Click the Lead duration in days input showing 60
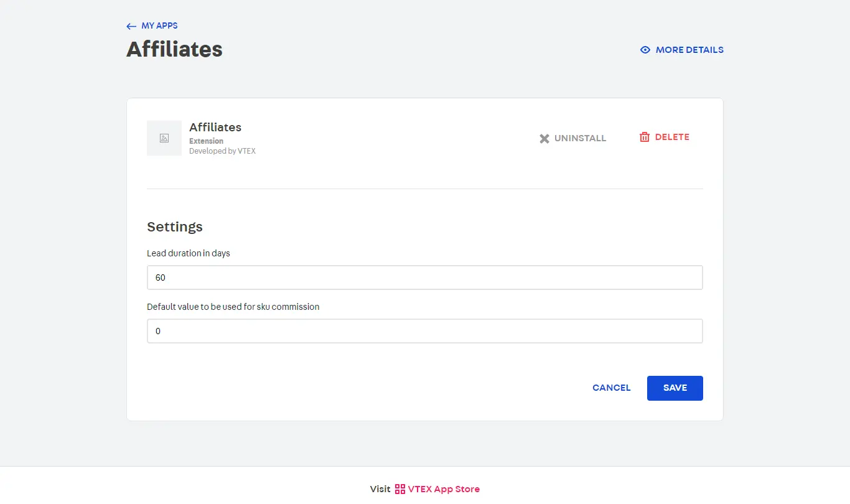 [425, 278]
